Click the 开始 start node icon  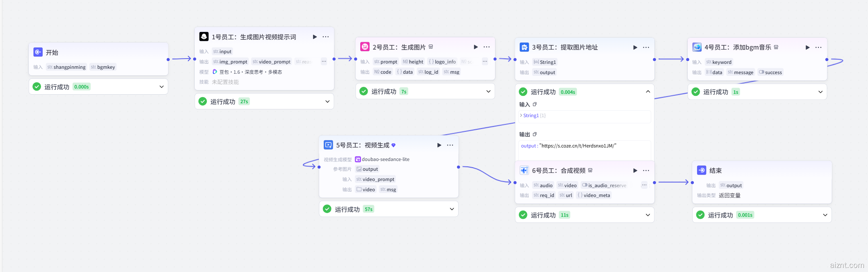click(x=38, y=52)
